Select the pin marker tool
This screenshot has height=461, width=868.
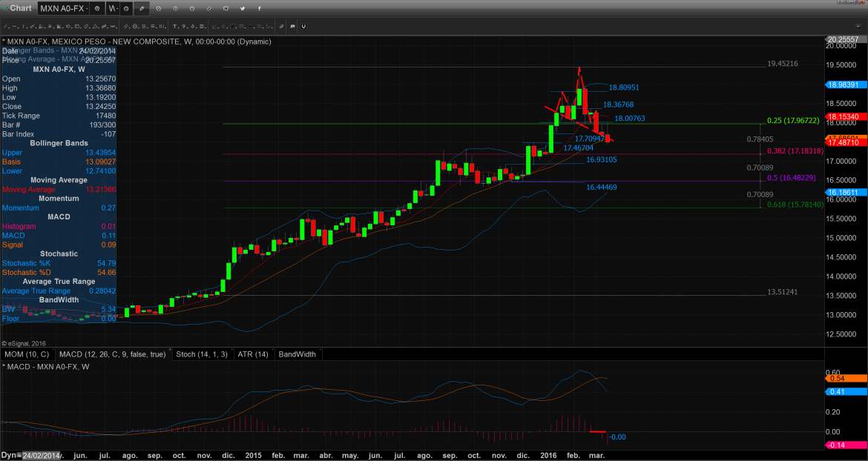pos(184,26)
